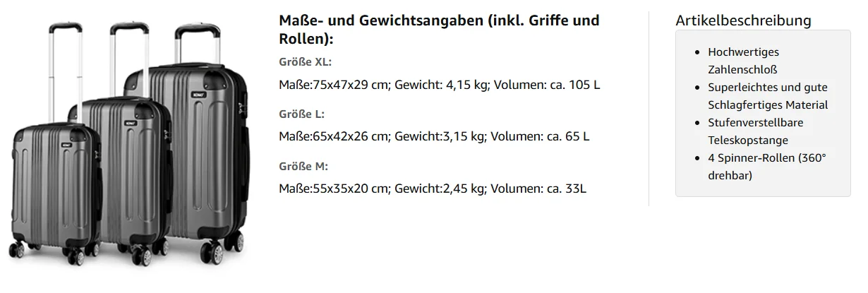Click the 'Größe L:' label
This screenshot has height=293, width=868.
point(301,114)
